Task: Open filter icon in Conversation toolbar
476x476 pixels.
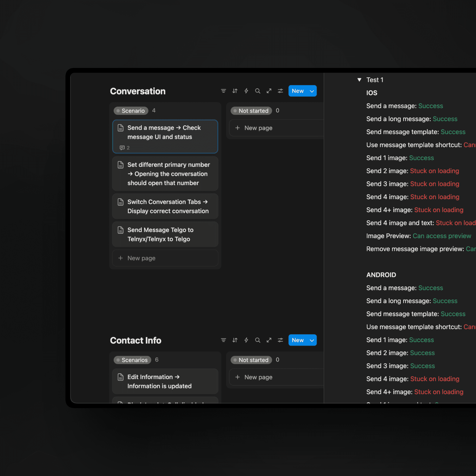Action: 223,91
